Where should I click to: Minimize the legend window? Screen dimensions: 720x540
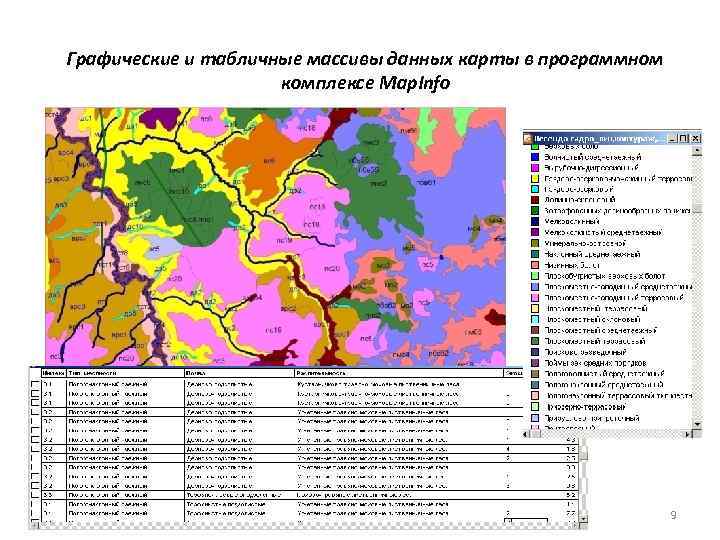(672, 138)
